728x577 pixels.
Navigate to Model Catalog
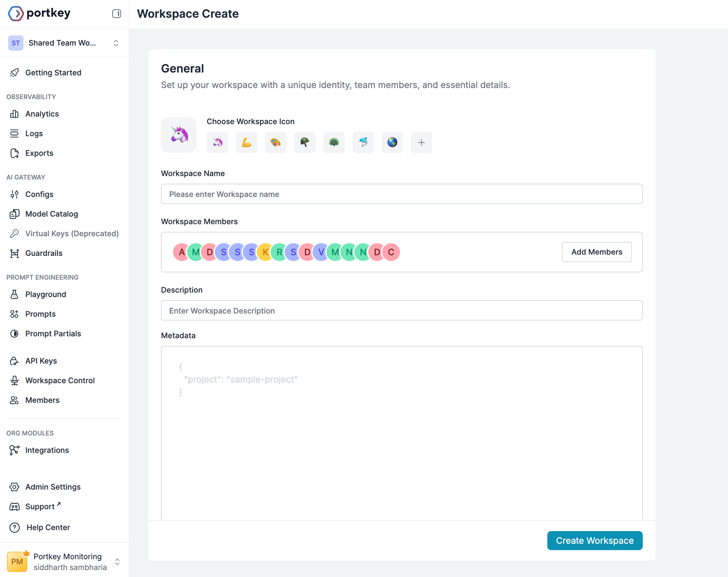[51, 214]
